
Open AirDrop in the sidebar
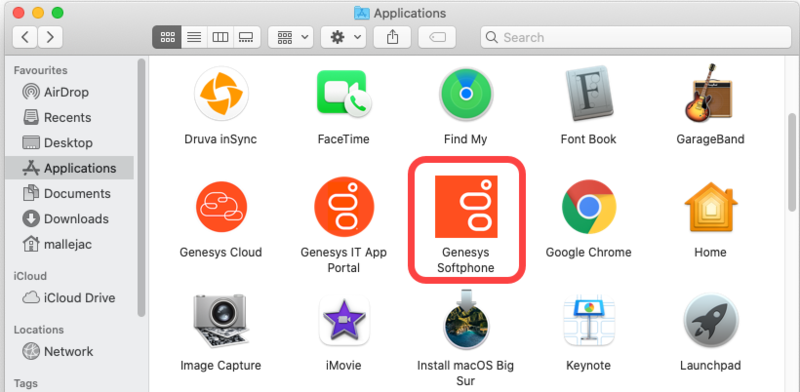[x=69, y=92]
